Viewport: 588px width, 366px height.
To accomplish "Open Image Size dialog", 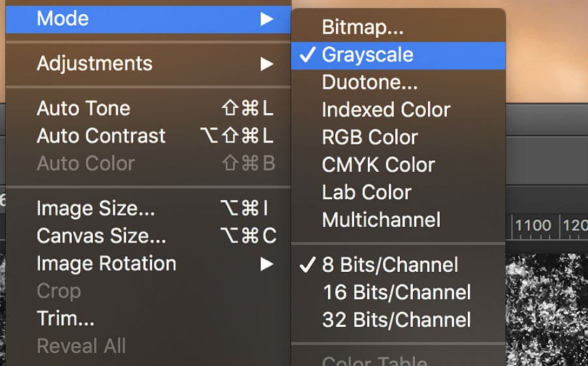I will click(x=95, y=209).
